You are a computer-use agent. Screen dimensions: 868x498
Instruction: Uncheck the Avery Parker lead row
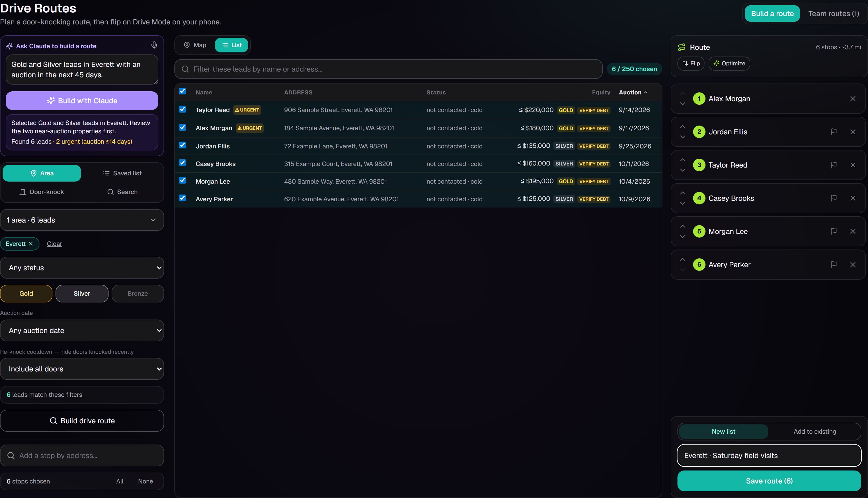click(x=182, y=198)
